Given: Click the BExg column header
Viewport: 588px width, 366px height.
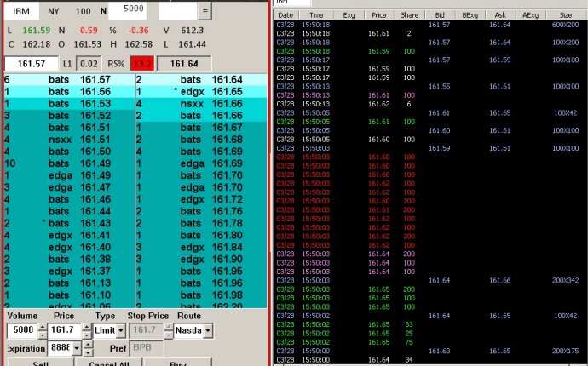Looking at the screenshot, I should pyautogui.click(x=470, y=15).
